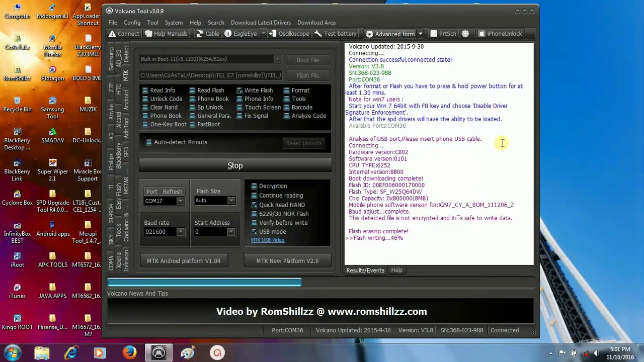Click the Volcano Tool taskbar icon
644x362 pixels.
pos(158,352)
